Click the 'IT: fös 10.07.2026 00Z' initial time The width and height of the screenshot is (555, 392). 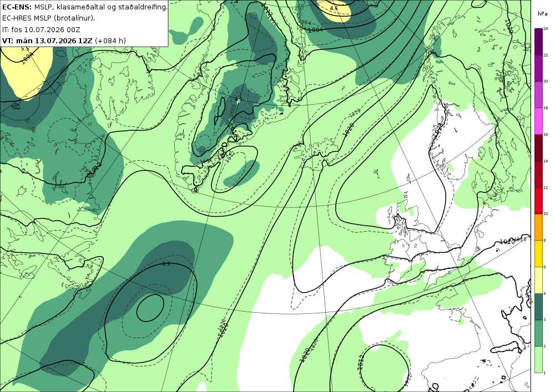coord(41,29)
